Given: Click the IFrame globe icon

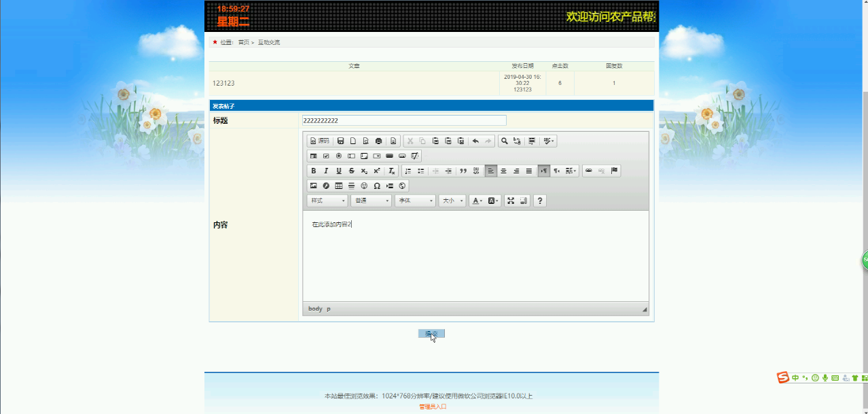Looking at the screenshot, I should click(402, 186).
